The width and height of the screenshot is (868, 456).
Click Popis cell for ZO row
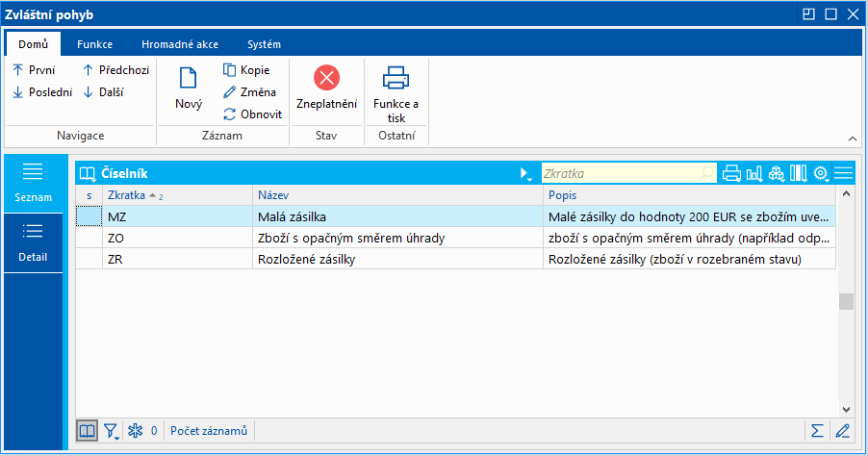(690, 238)
